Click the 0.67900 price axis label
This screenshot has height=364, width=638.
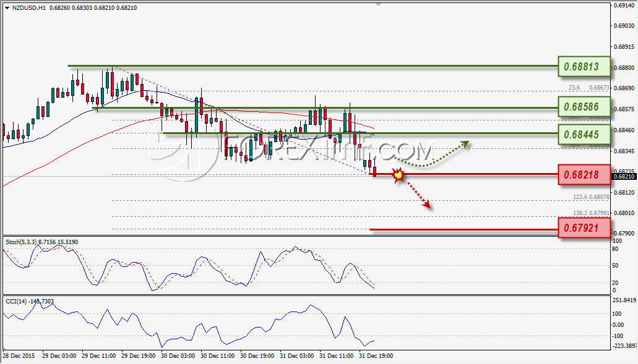click(x=624, y=233)
